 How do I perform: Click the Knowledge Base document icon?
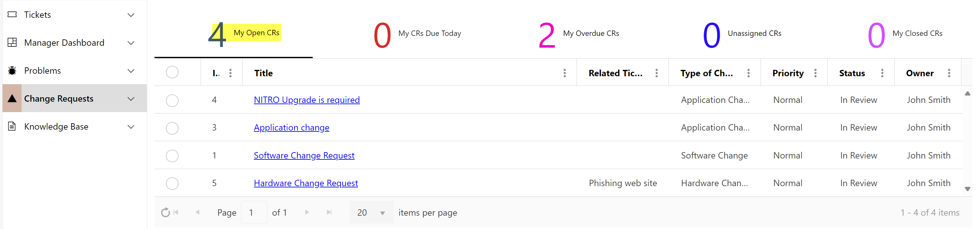[12, 126]
